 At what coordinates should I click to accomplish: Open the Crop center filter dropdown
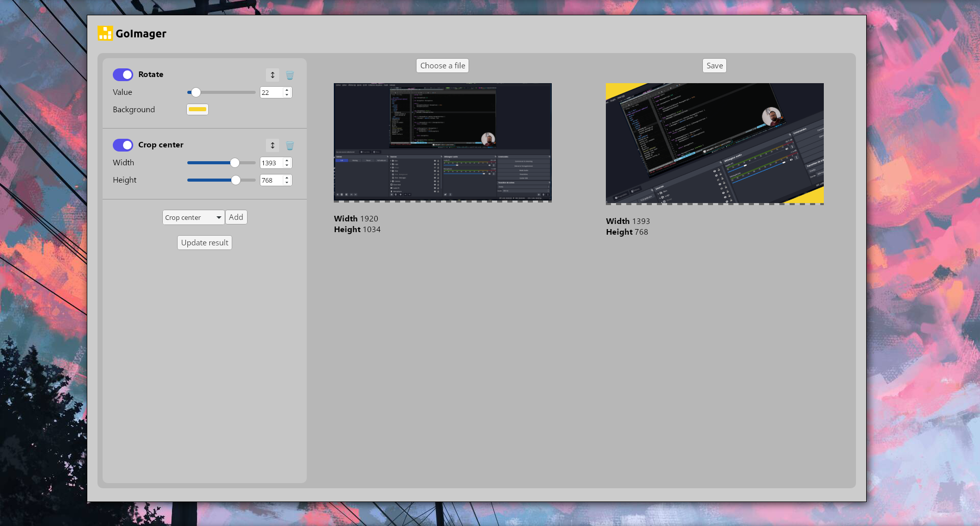[193, 217]
